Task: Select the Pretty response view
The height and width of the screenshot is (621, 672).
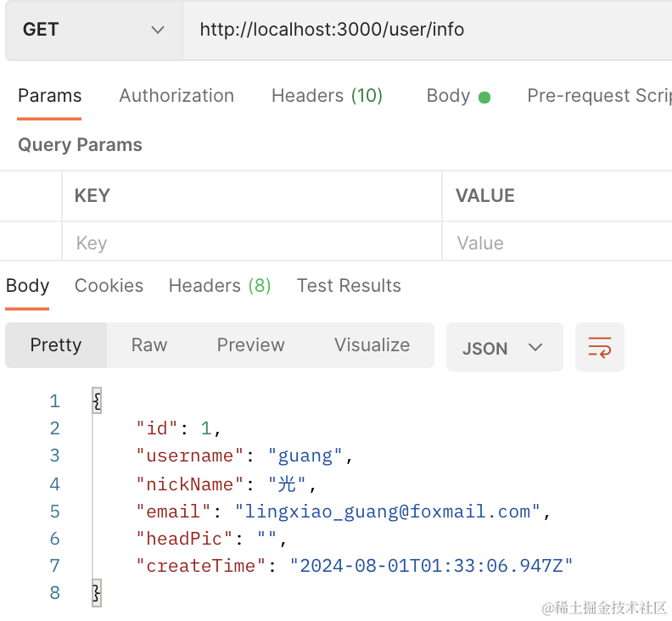Action: point(56,345)
